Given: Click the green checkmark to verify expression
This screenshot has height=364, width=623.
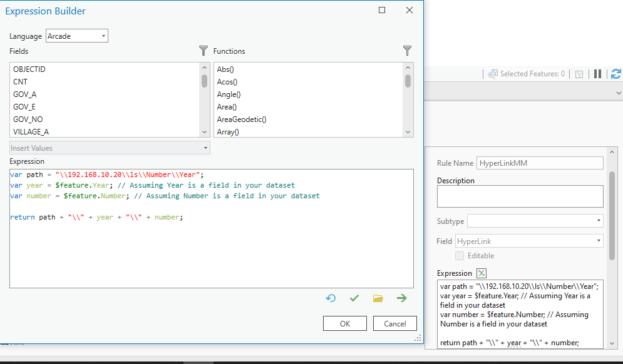Looking at the screenshot, I should click(x=354, y=298).
